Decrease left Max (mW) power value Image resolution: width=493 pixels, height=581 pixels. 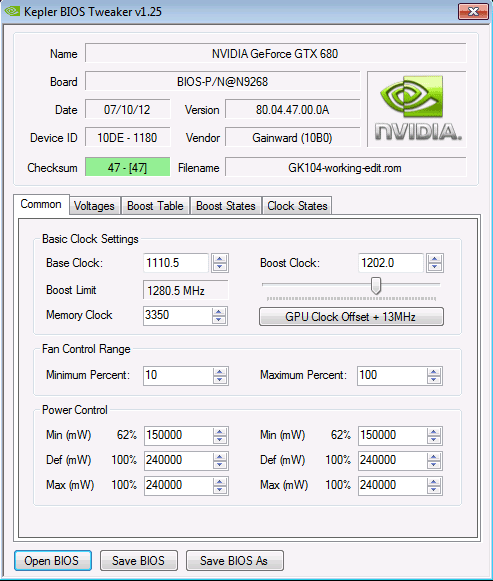[x=220, y=489]
